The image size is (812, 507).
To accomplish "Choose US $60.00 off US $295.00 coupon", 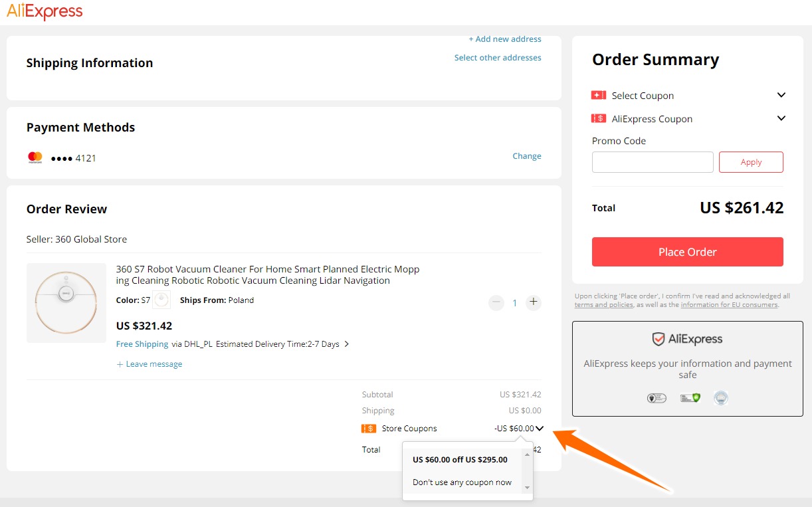I will coord(460,459).
